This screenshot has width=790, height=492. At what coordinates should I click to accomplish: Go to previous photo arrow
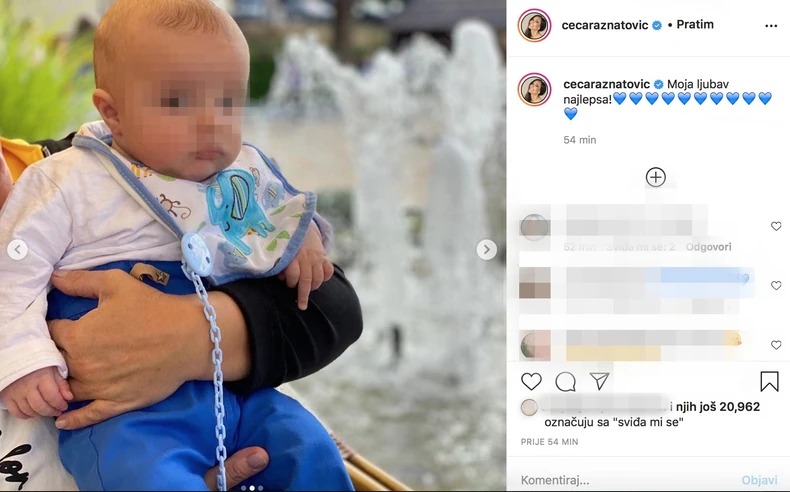(x=18, y=249)
